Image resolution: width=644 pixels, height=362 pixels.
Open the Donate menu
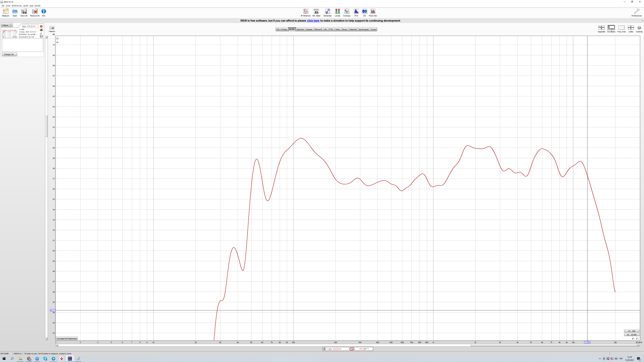[x=38, y=6]
